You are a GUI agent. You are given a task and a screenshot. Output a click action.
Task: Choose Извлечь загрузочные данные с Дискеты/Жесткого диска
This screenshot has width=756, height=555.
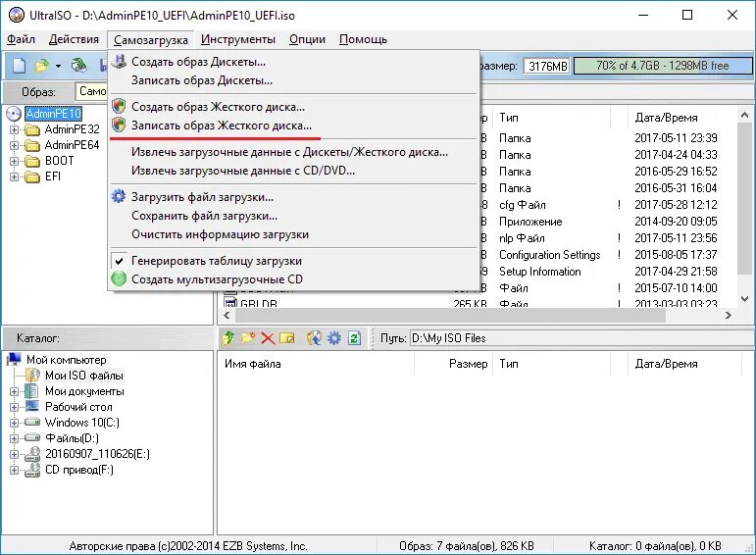tap(294, 152)
